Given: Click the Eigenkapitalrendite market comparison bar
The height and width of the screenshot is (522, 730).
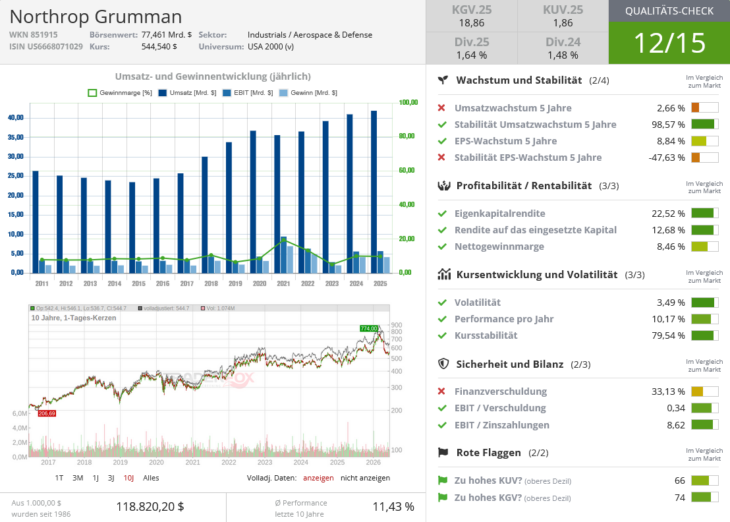Looking at the screenshot, I should click(x=704, y=213).
